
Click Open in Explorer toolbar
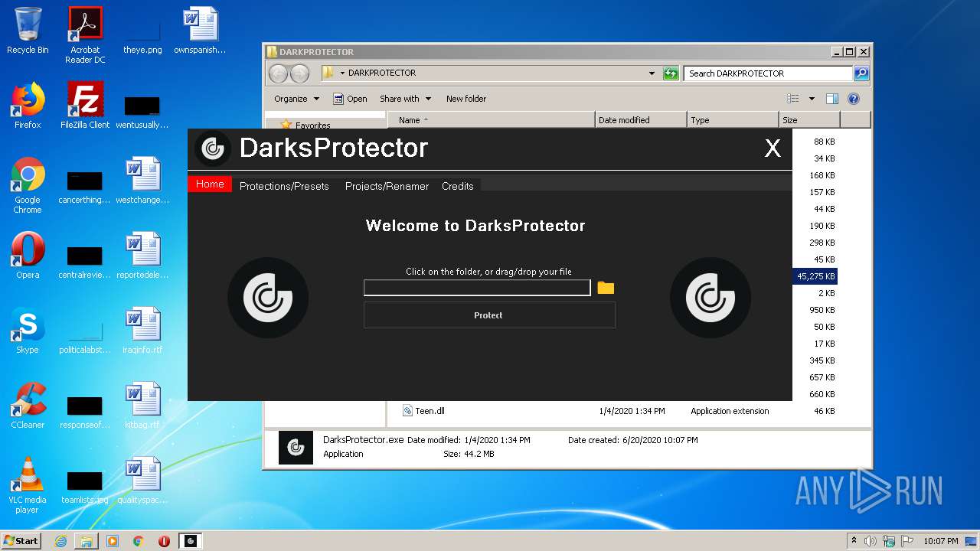click(x=351, y=99)
